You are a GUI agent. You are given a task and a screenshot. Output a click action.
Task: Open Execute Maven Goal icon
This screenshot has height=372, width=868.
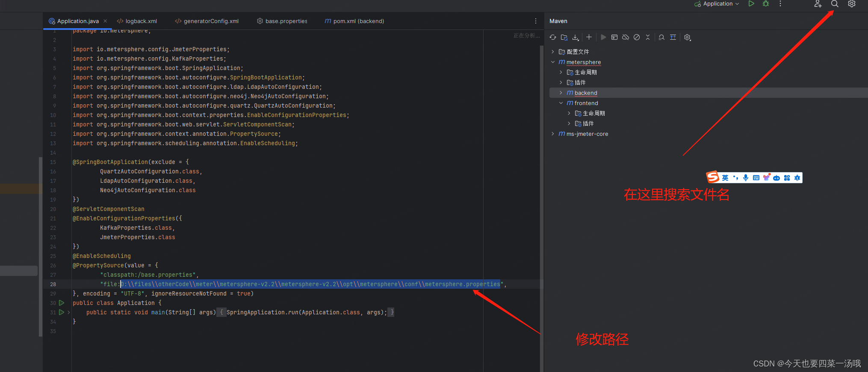614,37
